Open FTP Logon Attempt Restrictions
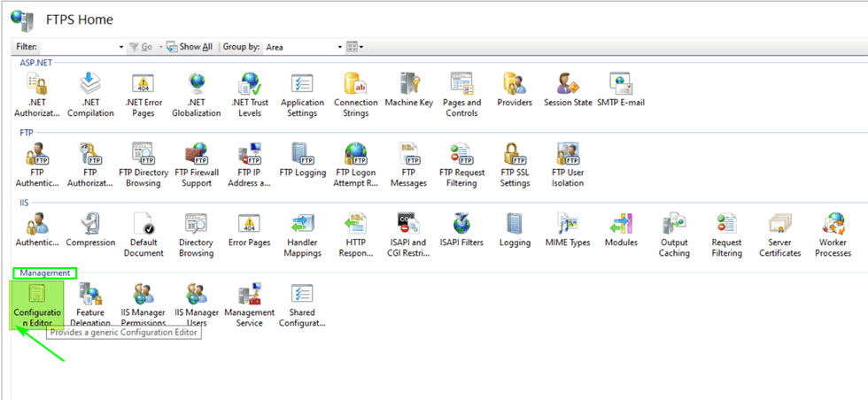The image size is (868, 400). pyautogui.click(x=355, y=165)
